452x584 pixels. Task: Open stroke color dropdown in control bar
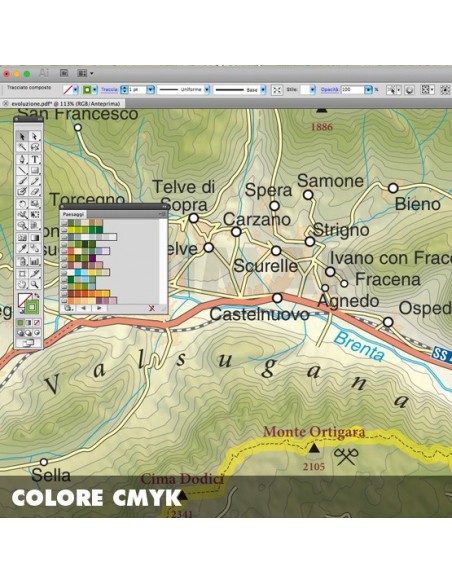[x=95, y=90]
